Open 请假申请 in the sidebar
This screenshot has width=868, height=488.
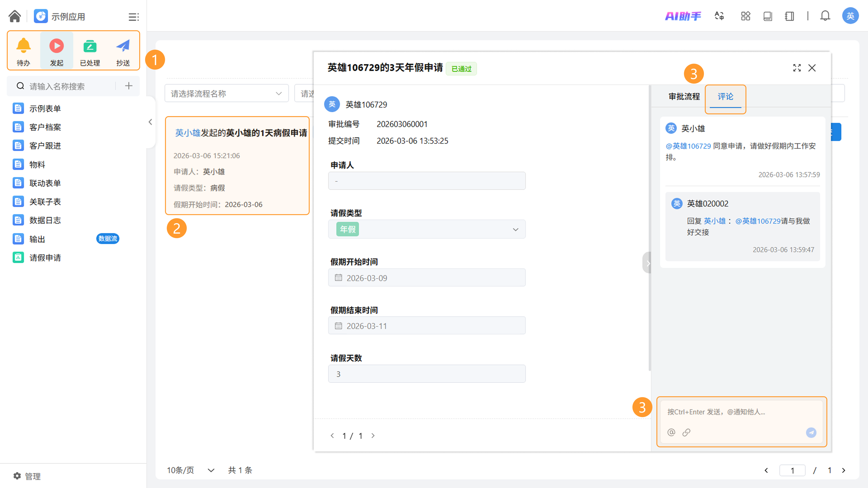[x=45, y=258]
